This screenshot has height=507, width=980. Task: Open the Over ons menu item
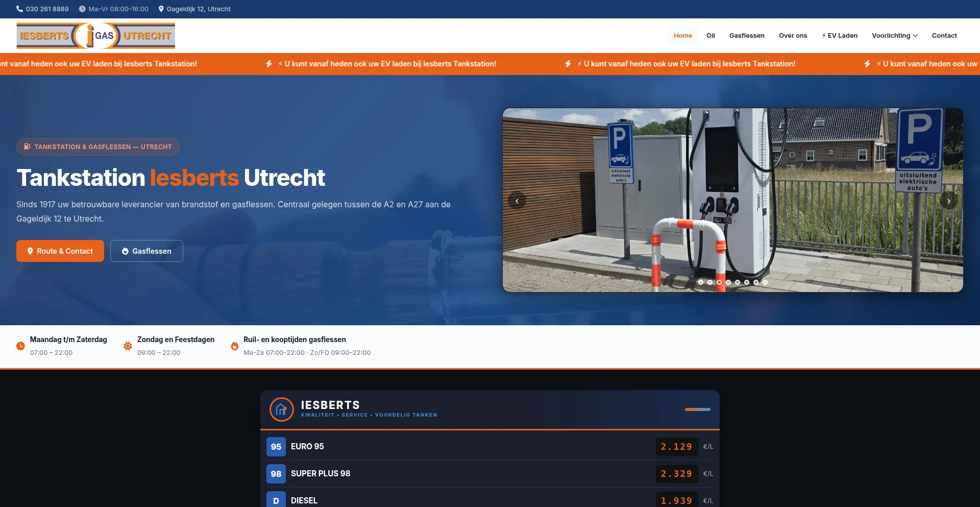pyautogui.click(x=793, y=36)
